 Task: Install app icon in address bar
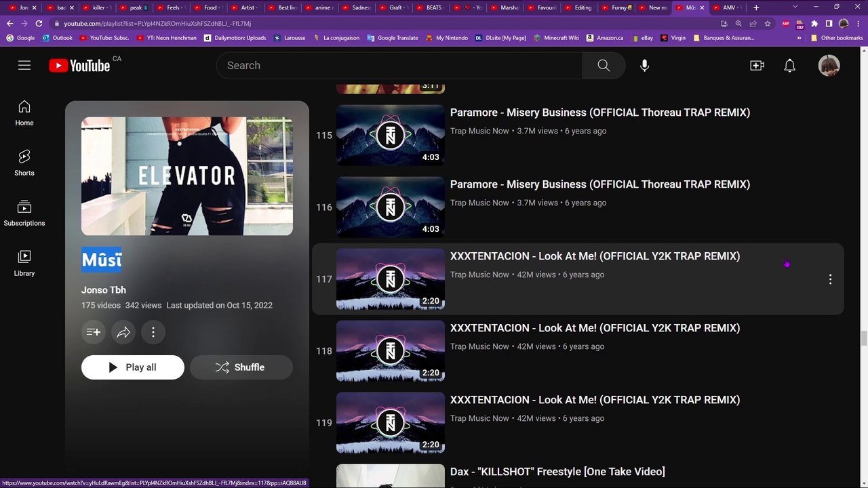tap(724, 23)
